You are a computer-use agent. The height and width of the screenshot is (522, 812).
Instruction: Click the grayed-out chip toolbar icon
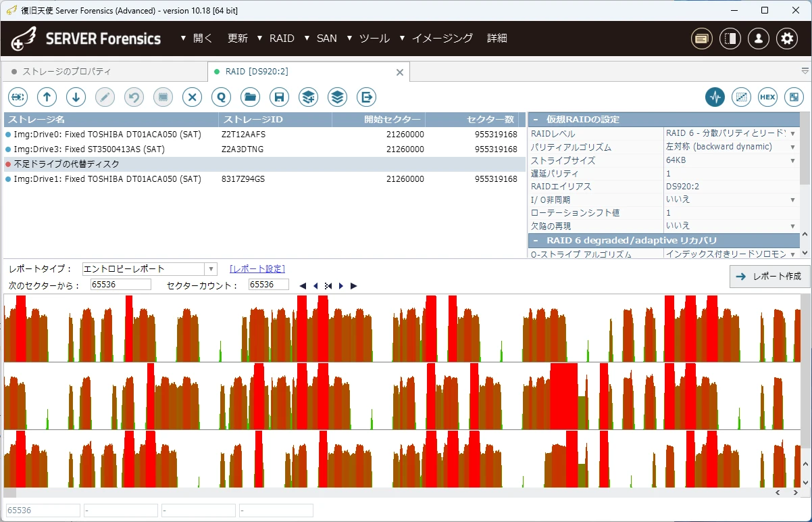pyautogui.click(x=163, y=97)
